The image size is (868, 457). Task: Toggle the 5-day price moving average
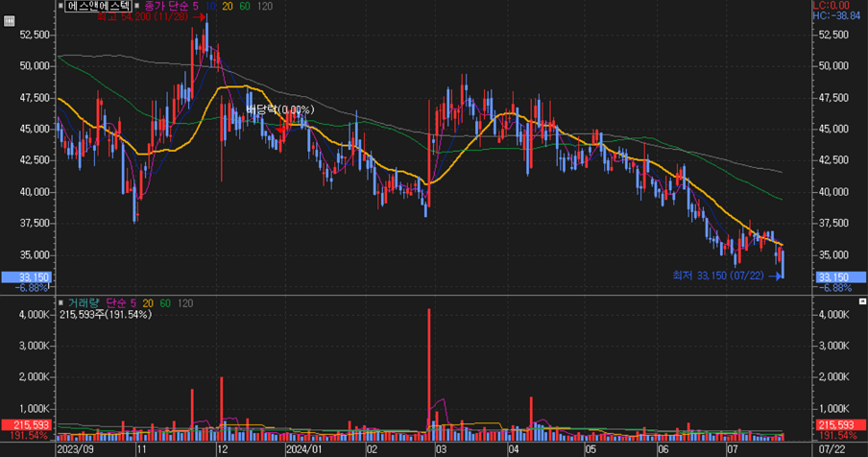(x=193, y=6)
